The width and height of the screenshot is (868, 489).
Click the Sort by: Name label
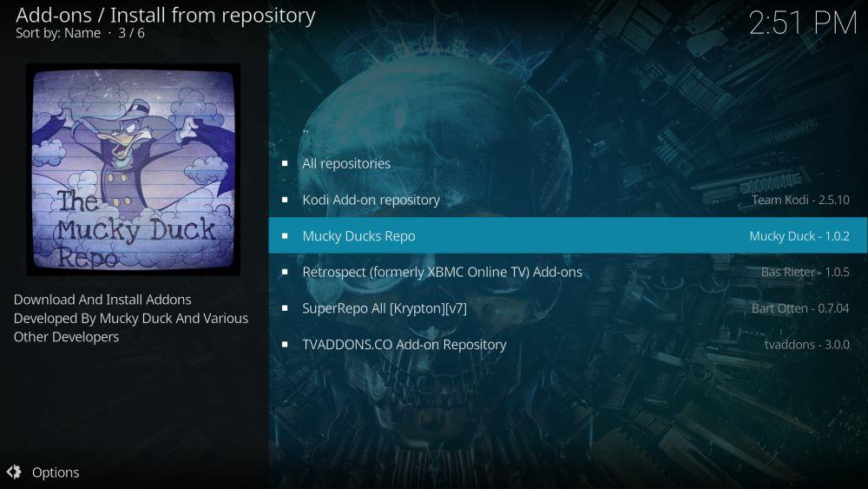58,33
